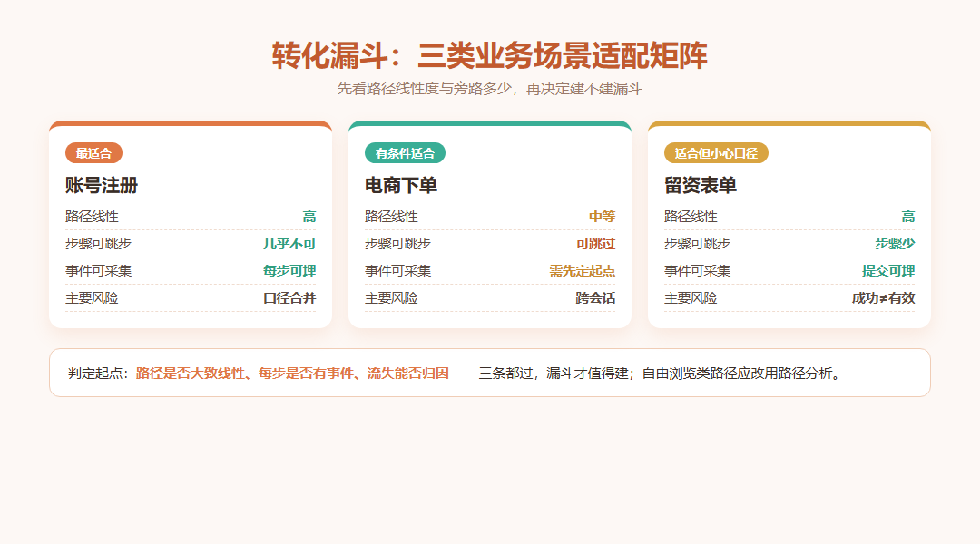Click the 账号注册 card heading

102,186
